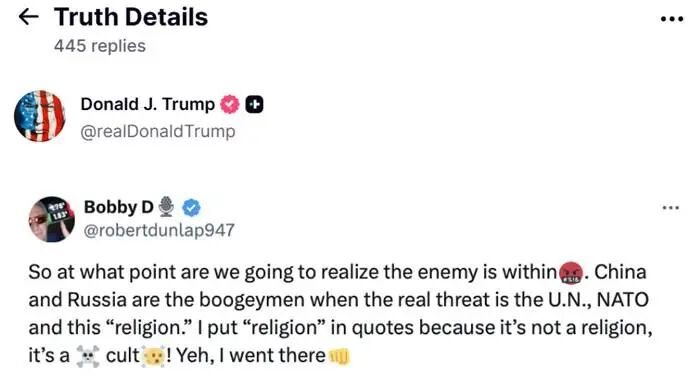Viewport: 691px width, 386px height.
Task: Visit the @robertdunlap947 handle
Action: pyautogui.click(x=159, y=230)
